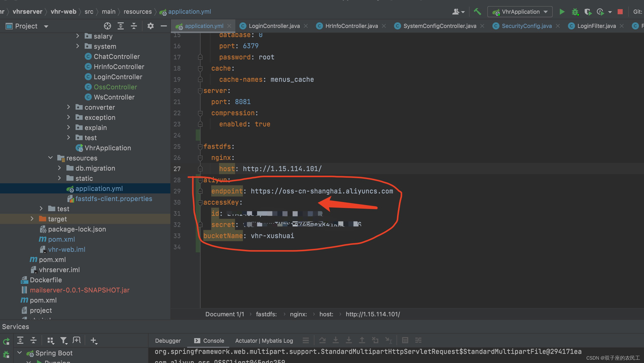Add service with plus icon
This screenshot has width=644, height=363.
click(94, 341)
